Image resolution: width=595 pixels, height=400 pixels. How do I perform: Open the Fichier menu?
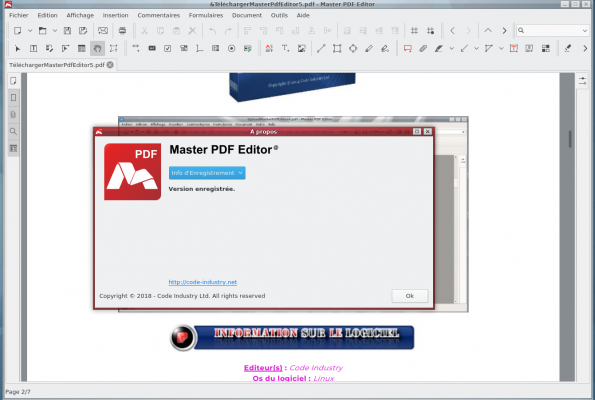(x=19, y=15)
